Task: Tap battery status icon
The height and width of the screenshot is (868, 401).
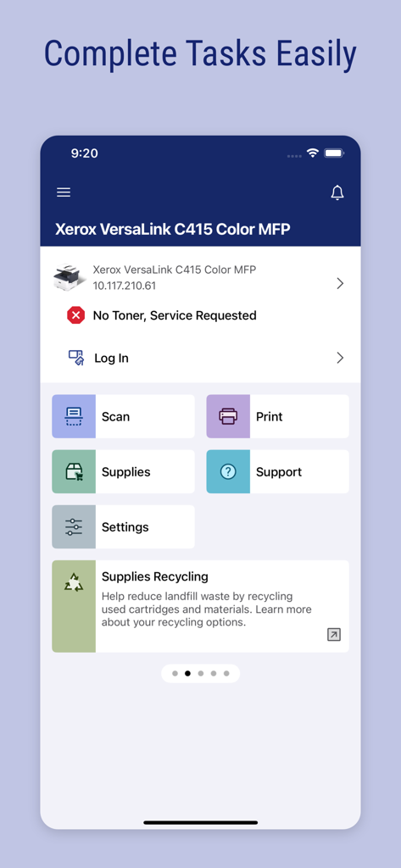Action: (335, 153)
